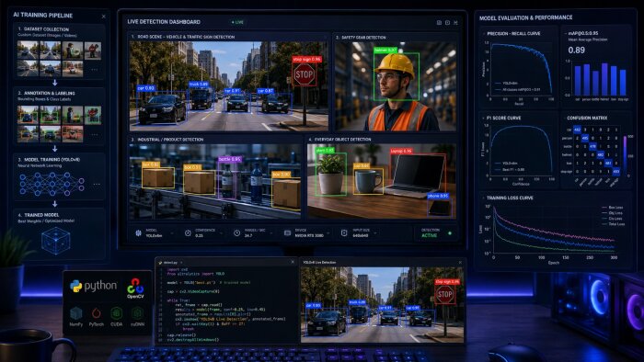The width and height of the screenshot is (644, 362).
Task: Click the Cls Loss legend entry
Action: coord(612,219)
